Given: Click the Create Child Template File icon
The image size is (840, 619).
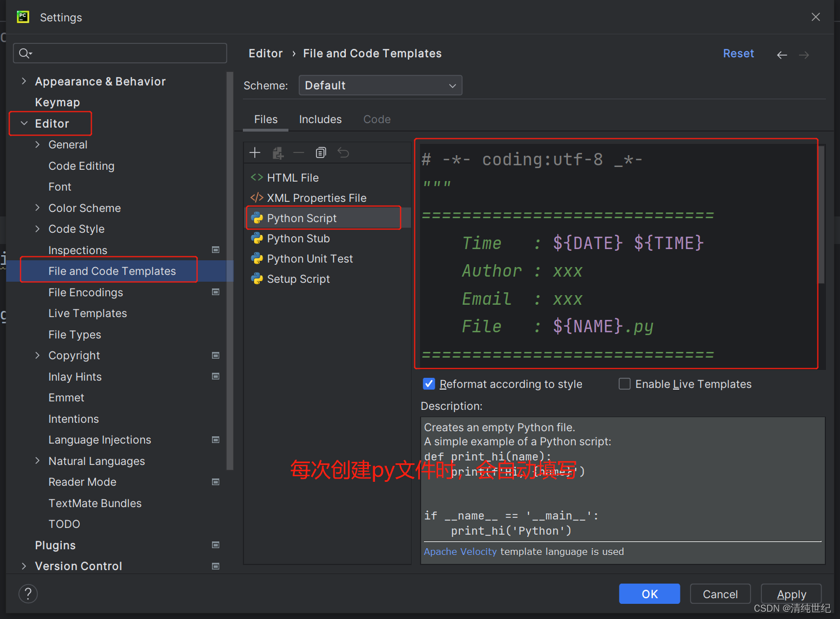Looking at the screenshot, I should point(278,152).
